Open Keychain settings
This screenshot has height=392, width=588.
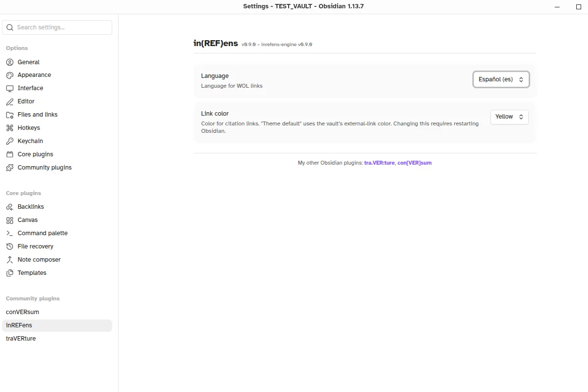pos(57,142)
